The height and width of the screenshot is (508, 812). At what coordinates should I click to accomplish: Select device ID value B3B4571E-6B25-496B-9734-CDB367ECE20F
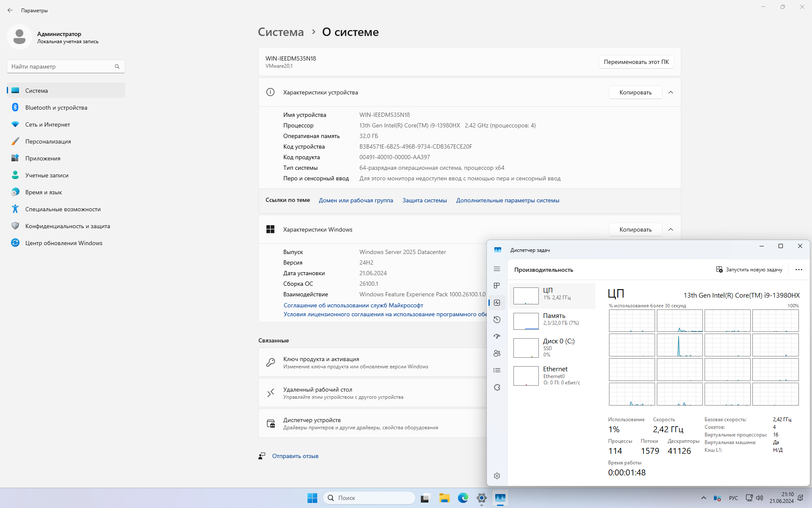tap(416, 146)
